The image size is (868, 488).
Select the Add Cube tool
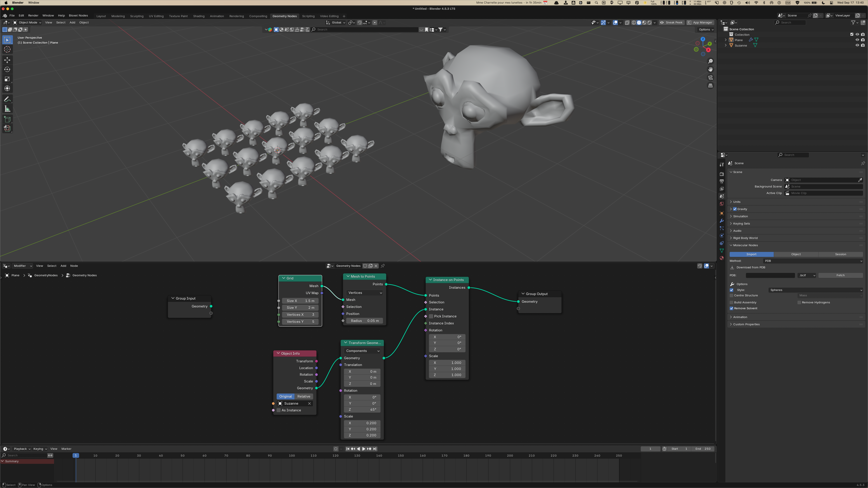[x=7, y=119]
